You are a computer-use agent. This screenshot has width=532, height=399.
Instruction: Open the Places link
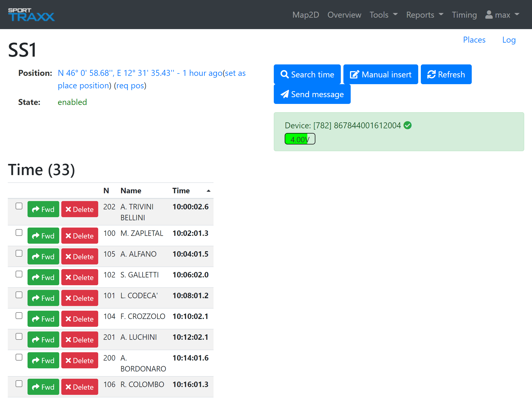474,40
